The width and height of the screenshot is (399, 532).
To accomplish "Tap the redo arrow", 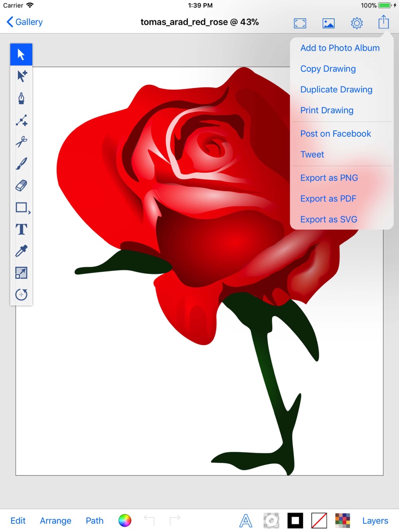I will click(x=175, y=520).
